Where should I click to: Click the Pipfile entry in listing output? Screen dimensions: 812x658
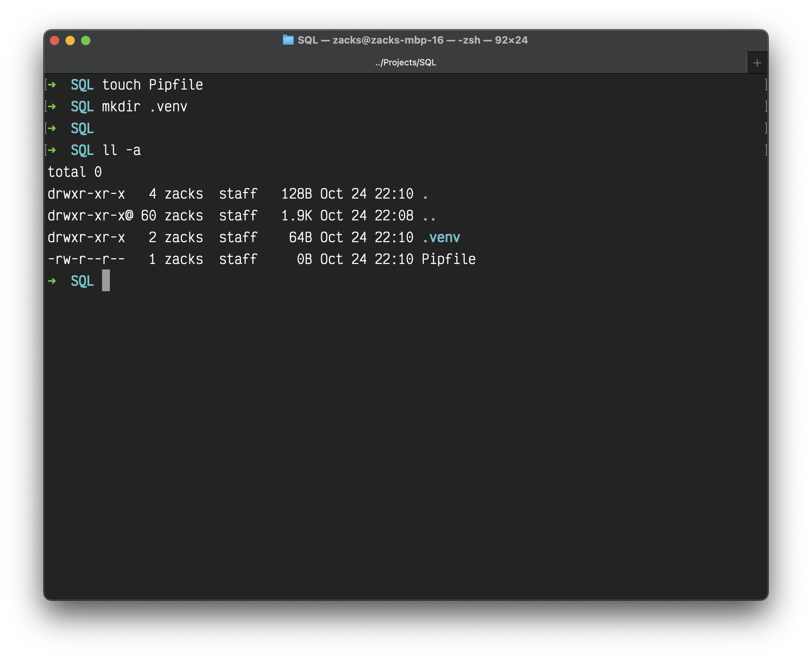[448, 259]
